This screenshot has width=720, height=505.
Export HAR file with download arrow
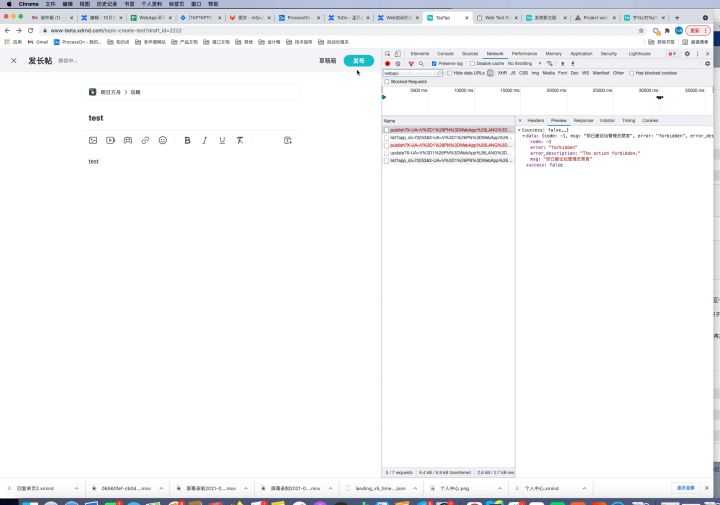tap(573, 63)
